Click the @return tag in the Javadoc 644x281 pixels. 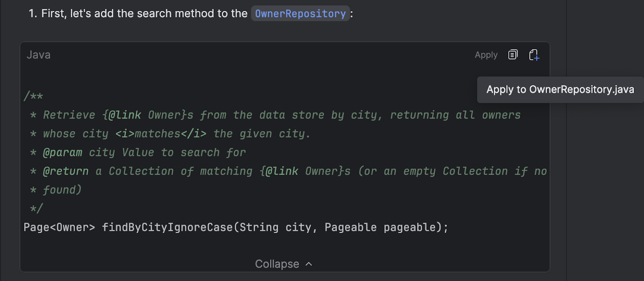click(x=66, y=171)
